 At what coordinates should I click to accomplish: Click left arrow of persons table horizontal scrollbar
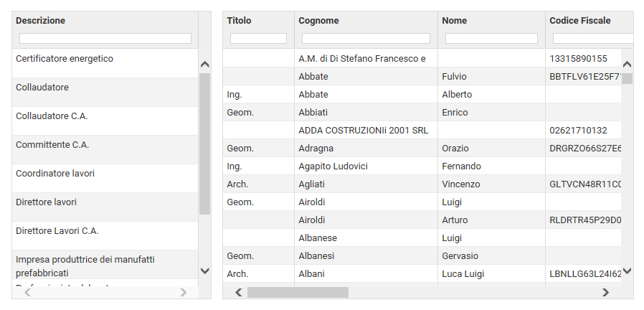pos(239,292)
